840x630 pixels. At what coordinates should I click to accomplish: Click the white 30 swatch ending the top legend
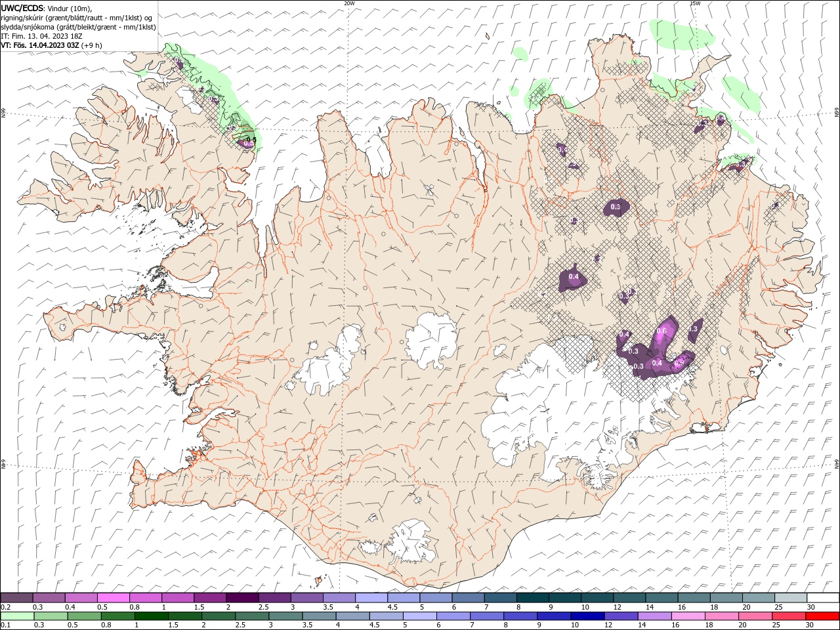pos(823,598)
